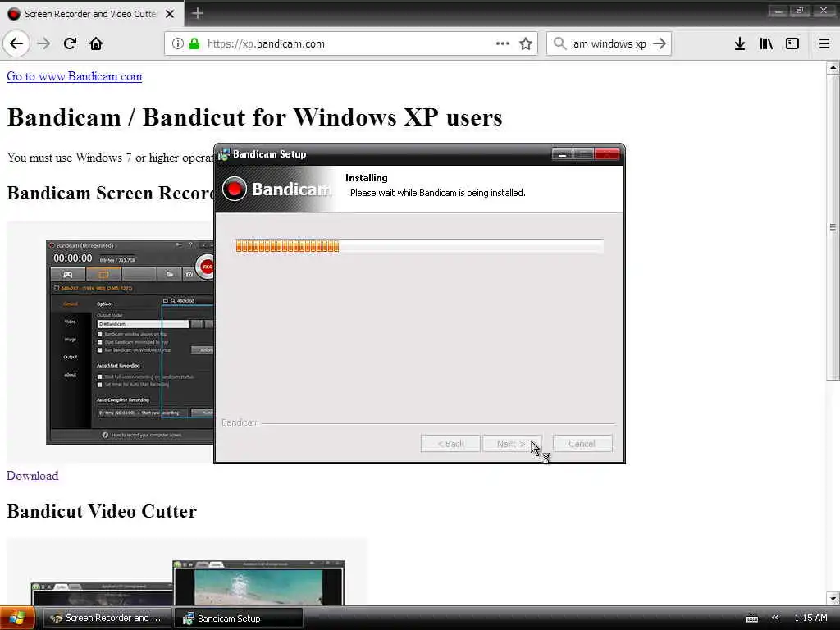Click the Bandicam Setup title bar icon
Viewport: 840px width, 630px height.
click(224, 153)
